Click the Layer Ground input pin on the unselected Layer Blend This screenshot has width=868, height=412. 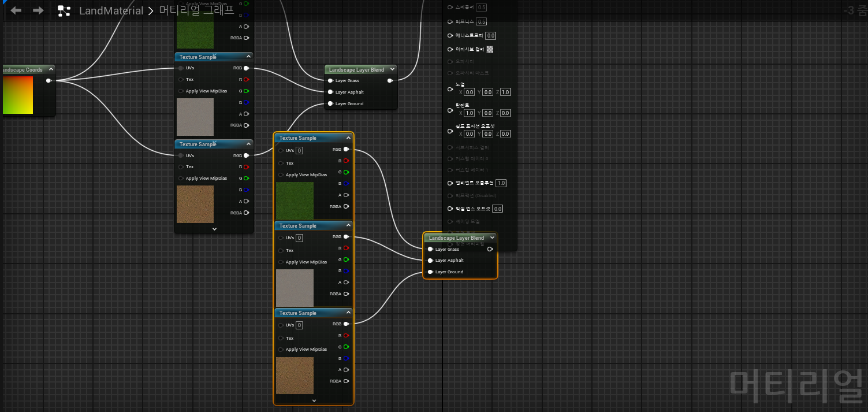click(330, 103)
